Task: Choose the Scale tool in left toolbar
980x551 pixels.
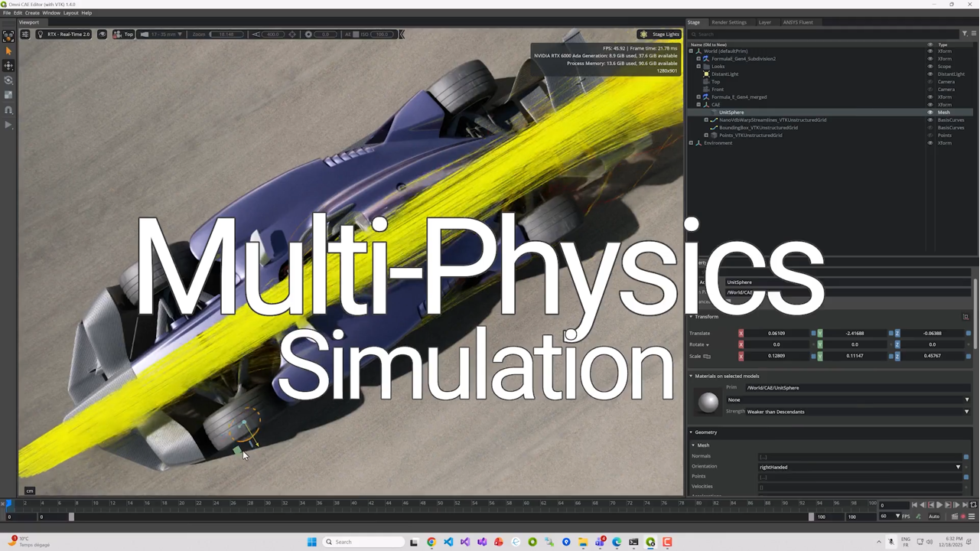Action: [8, 95]
